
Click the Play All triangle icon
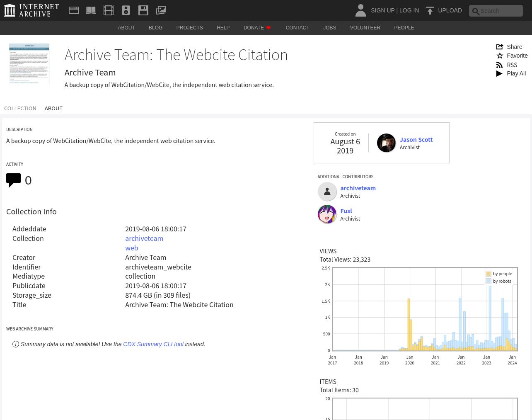(500, 73)
